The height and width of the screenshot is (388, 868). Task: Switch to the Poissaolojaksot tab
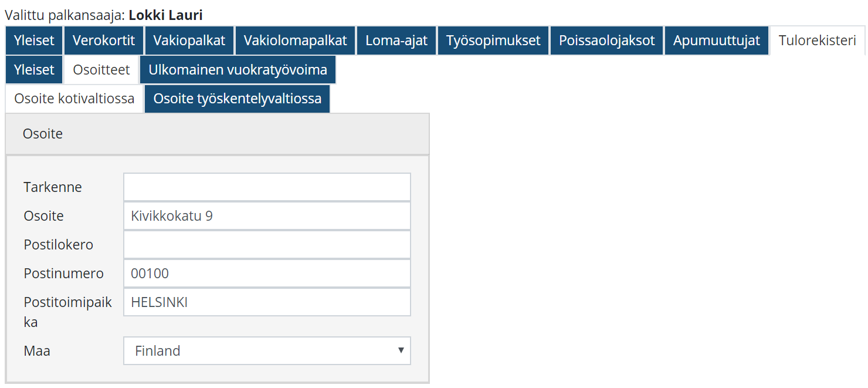click(606, 41)
